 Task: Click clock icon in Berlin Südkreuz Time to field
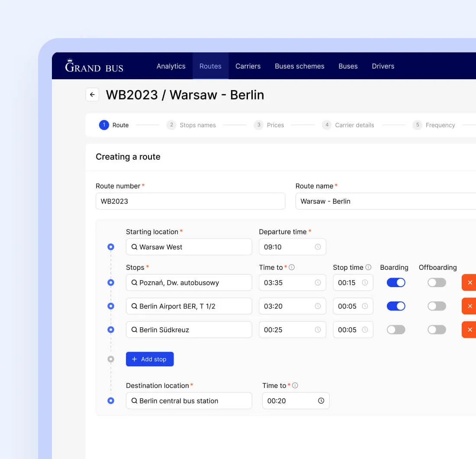(x=318, y=330)
